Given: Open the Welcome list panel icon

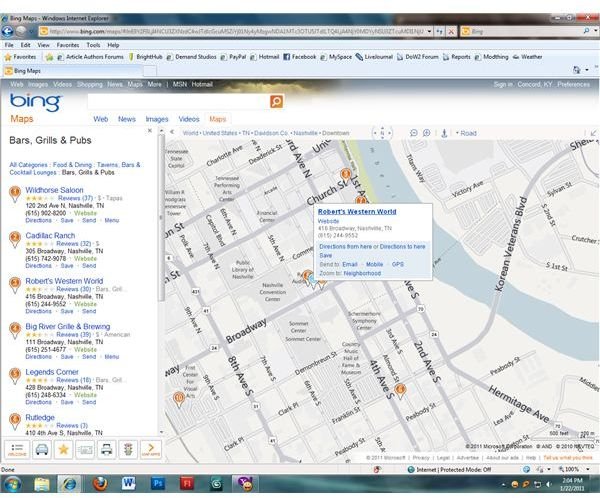Looking at the screenshot, I should point(17,449).
